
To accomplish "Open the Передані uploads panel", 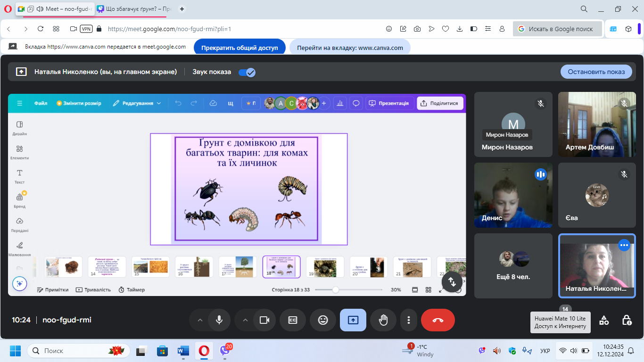I will (x=19, y=225).
